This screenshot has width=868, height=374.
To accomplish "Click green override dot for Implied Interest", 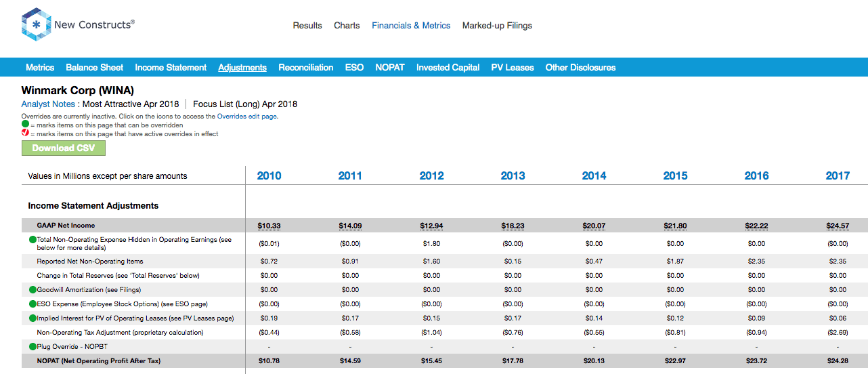I will (x=32, y=318).
